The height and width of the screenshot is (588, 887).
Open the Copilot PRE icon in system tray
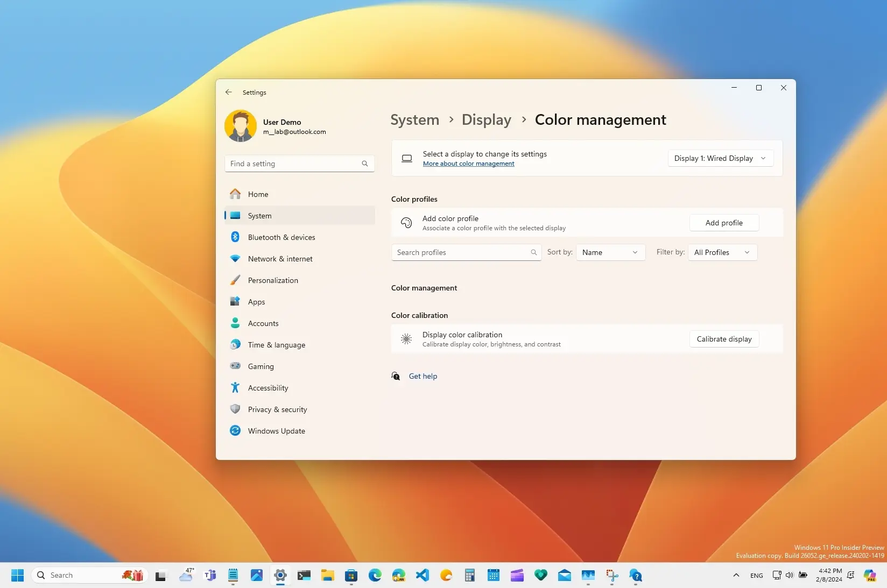tap(870, 575)
